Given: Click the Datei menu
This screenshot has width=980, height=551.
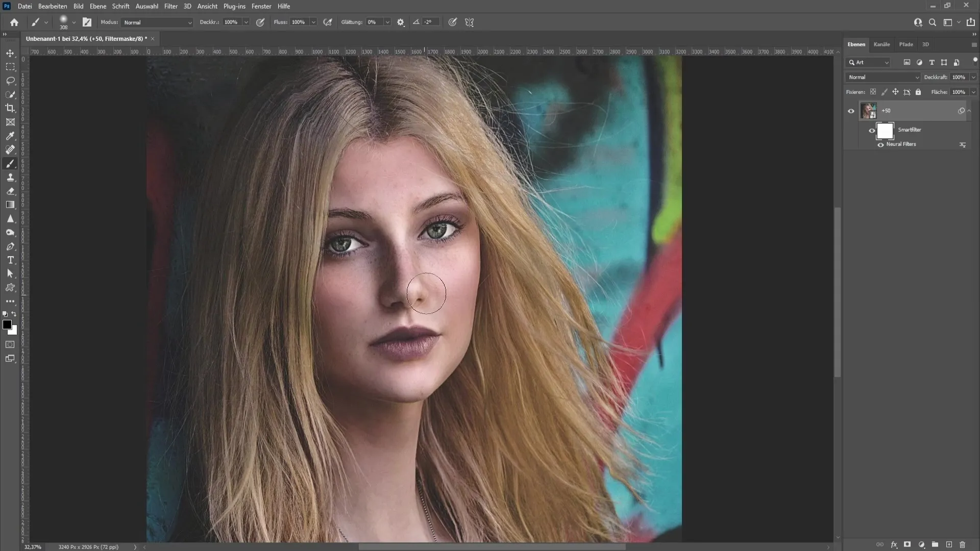Looking at the screenshot, I should (25, 6).
